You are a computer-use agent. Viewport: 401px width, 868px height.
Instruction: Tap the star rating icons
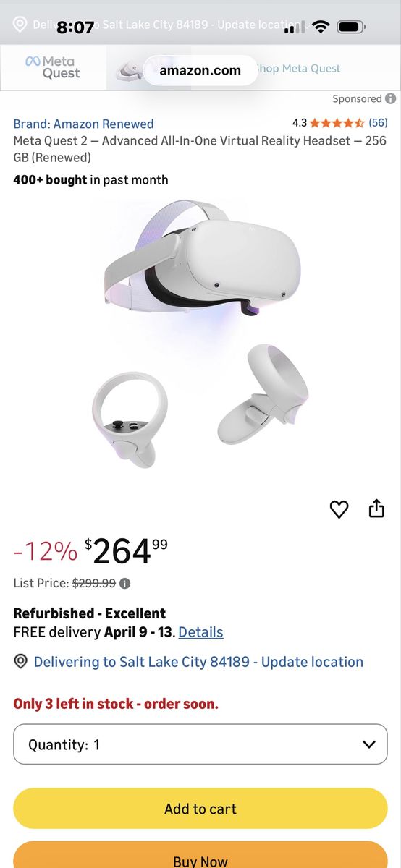[x=337, y=123]
